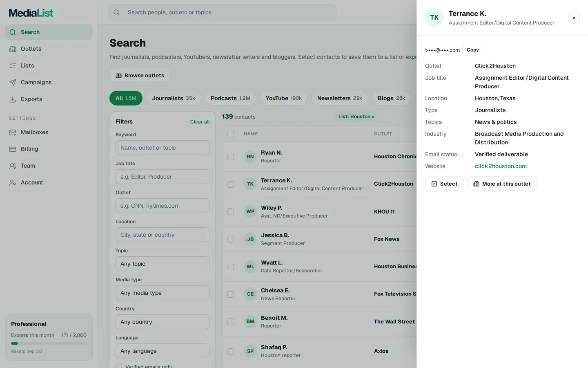Open the Any media type dropdown
The width and height of the screenshot is (588, 368).
click(163, 293)
